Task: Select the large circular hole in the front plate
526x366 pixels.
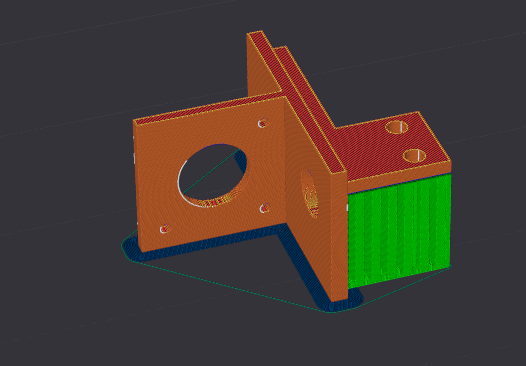Action: coord(212,176)
